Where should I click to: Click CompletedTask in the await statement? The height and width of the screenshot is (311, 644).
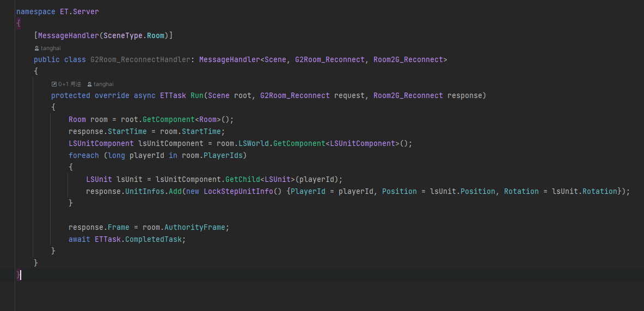click(x=153, y=239)
